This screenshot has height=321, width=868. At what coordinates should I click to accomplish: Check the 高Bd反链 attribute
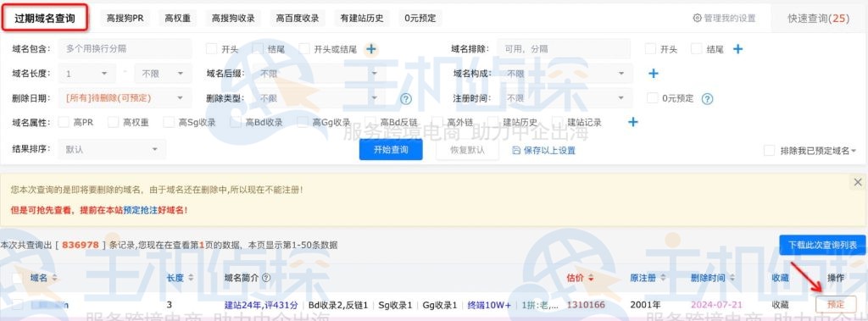point(370,122)
